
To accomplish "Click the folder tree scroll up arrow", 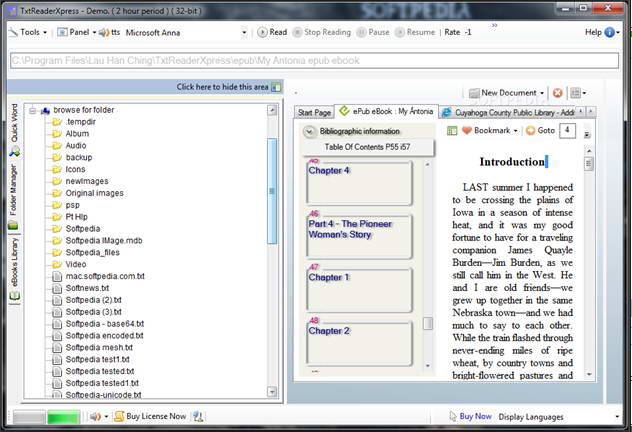I will [272, 110].
